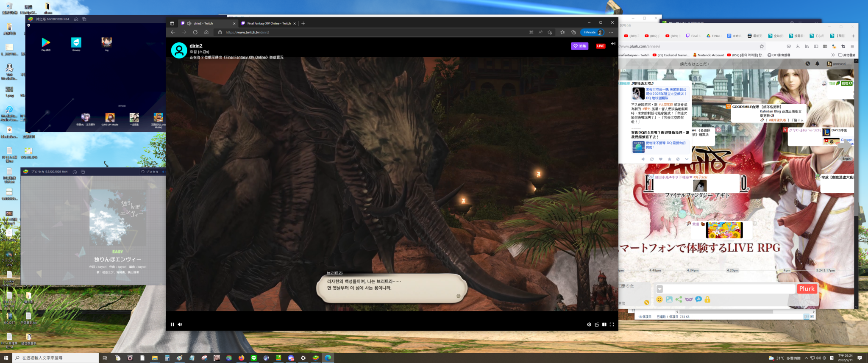Toggle Twitch theatre mode
The width and height of the screenshot is (868, 363).
pyautogui.click(x=604, y=324)
